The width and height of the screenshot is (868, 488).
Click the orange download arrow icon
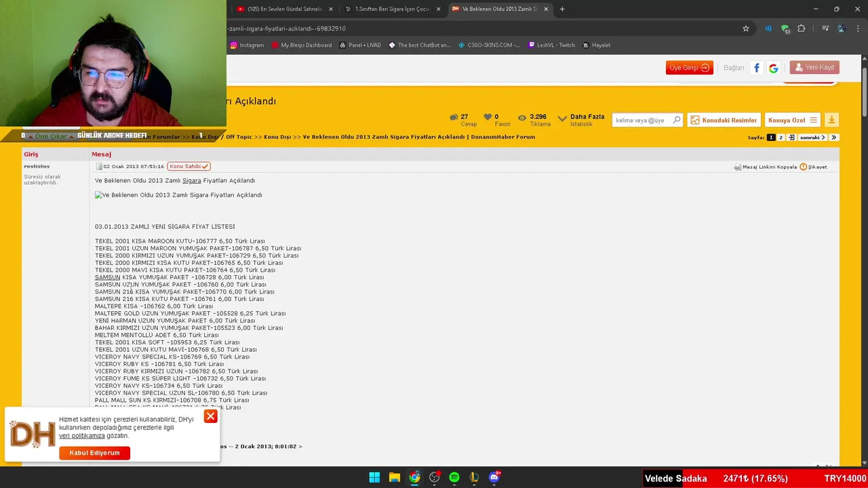[832, 120]
